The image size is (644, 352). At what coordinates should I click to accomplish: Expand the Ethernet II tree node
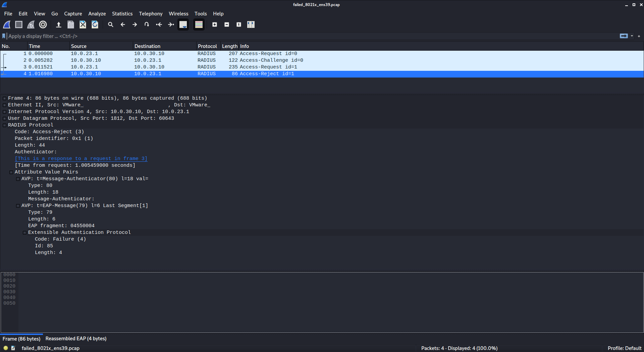(x=4, y=105)
